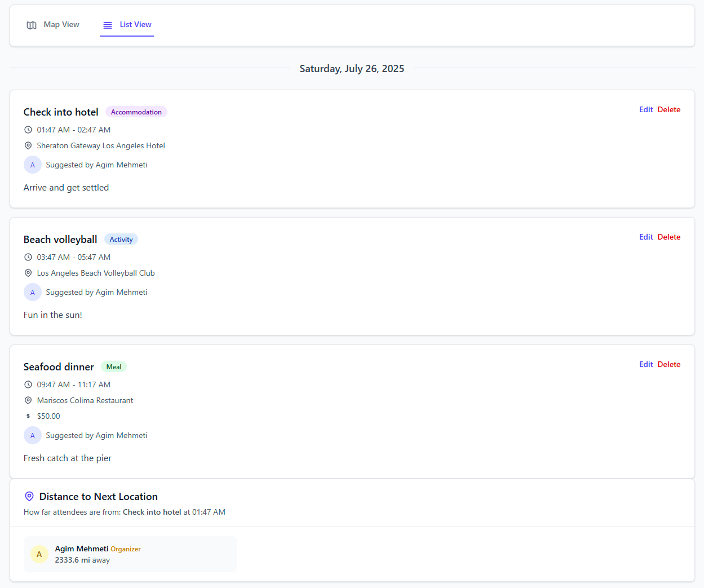The image size is (704, 588).
Task: Click the clock icon for Beach volleyball
Action: pyautogui.click(x=28, y=257)
